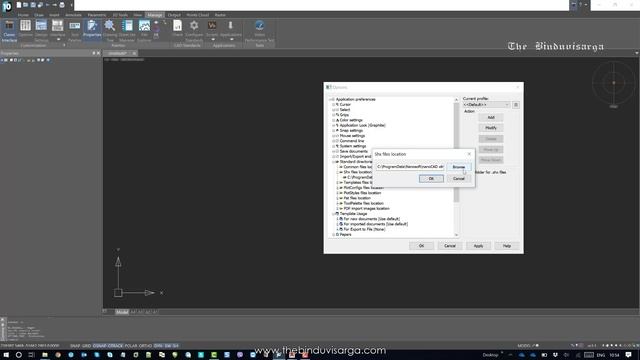Expand the Grips tree node

(333, 115)
